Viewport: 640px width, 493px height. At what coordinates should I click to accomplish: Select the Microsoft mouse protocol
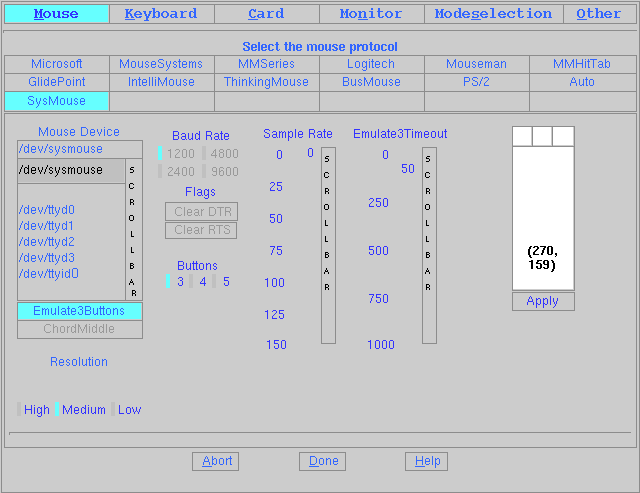click(56, 64)
